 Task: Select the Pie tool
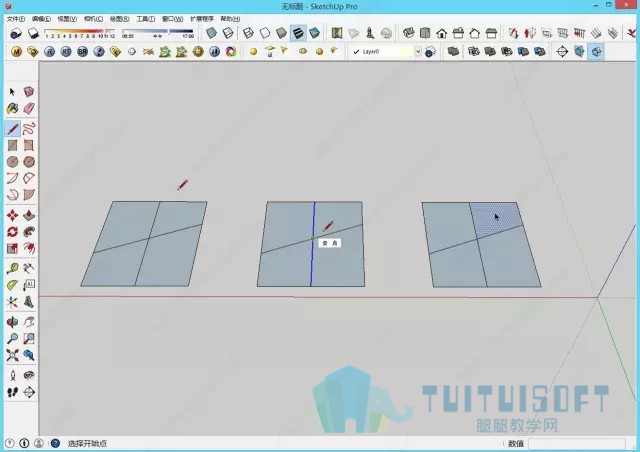pos(29,194)
